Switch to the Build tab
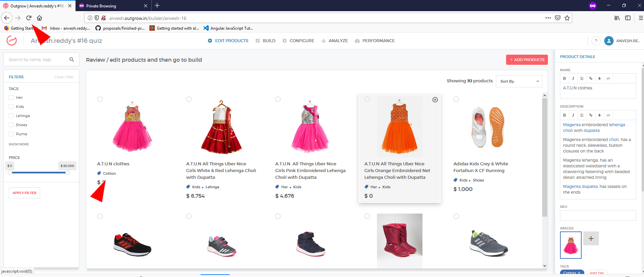Viewport: 644px width, 277px height. [x=265, y=41]
